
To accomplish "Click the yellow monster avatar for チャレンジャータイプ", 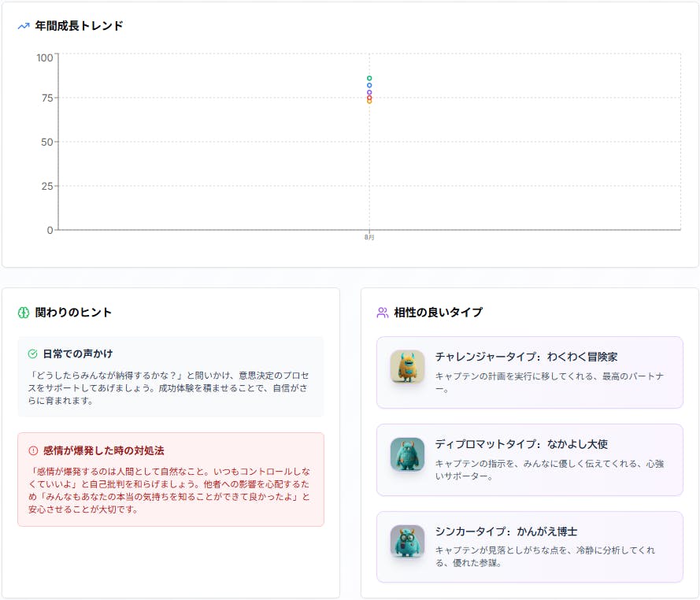I will [407, 367].
